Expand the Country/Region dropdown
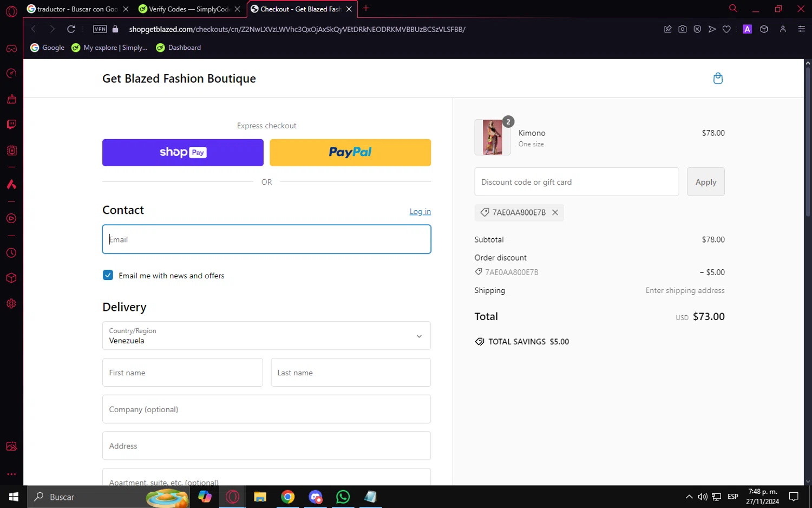 pos(266,336)
